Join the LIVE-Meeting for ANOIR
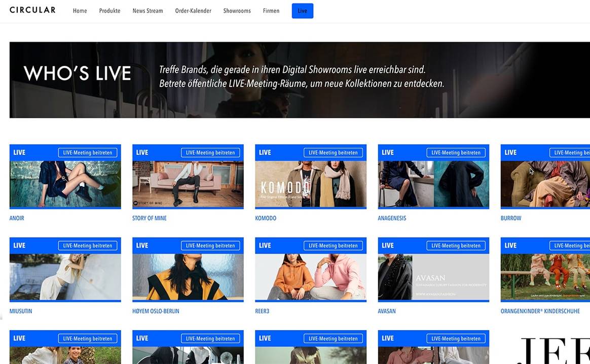This screenshot has height=364, width=590. [88, 152]
